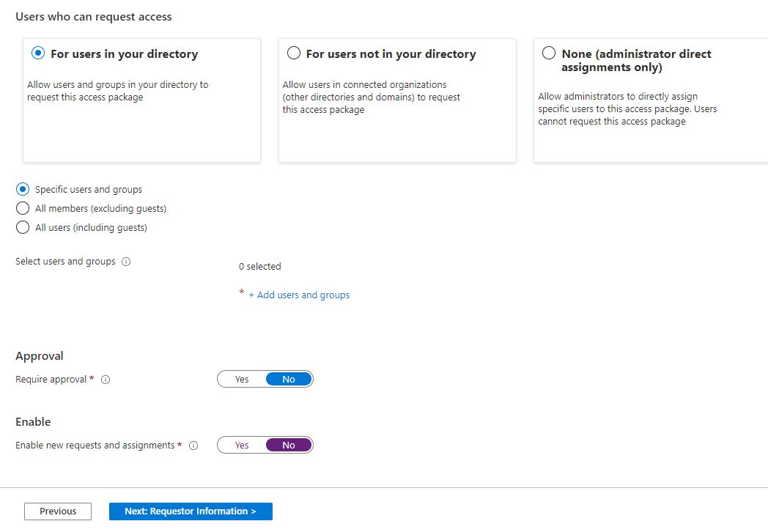Choose All users (including guests)
Image resolution: width=768 pixels, height=532 pixels.
coord(23,227)
